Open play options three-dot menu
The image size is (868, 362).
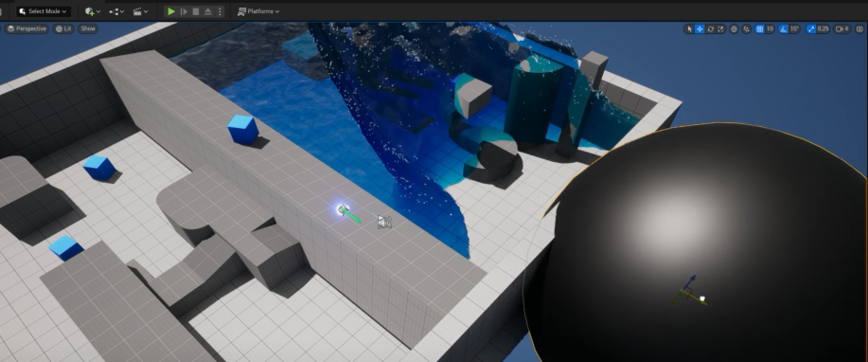(220, 11)
